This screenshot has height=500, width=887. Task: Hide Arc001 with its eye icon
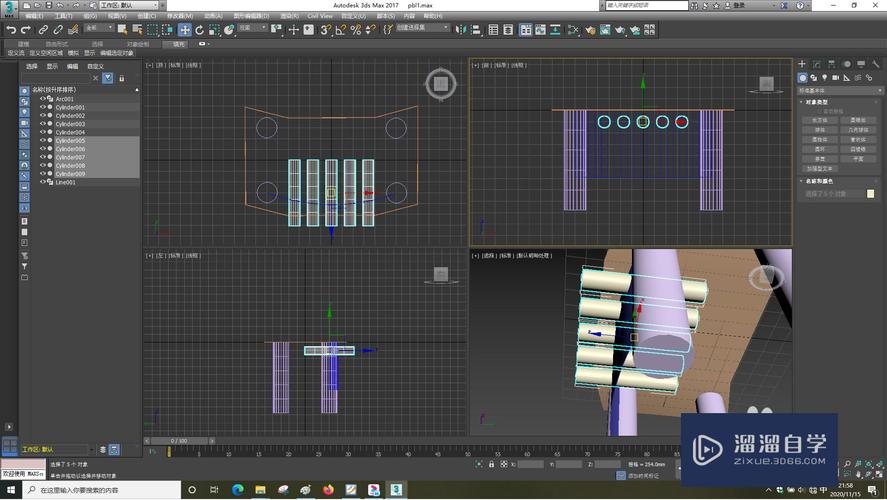42,98
